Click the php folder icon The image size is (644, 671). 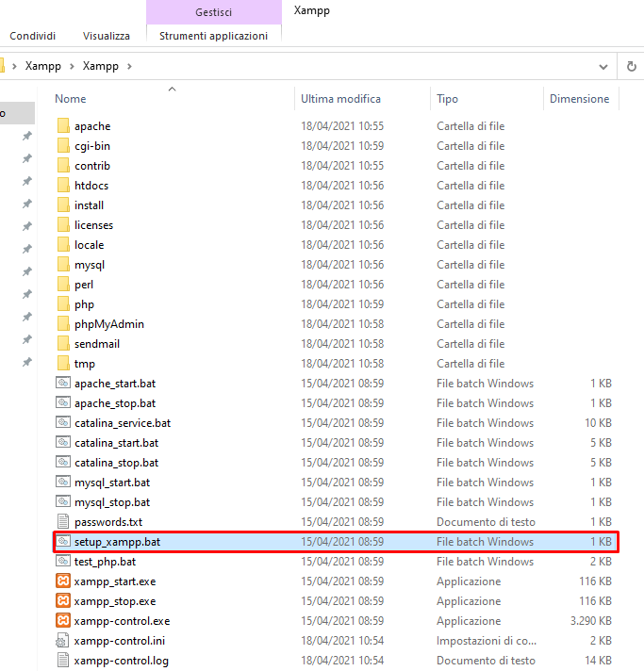click(x=63, y=303)
